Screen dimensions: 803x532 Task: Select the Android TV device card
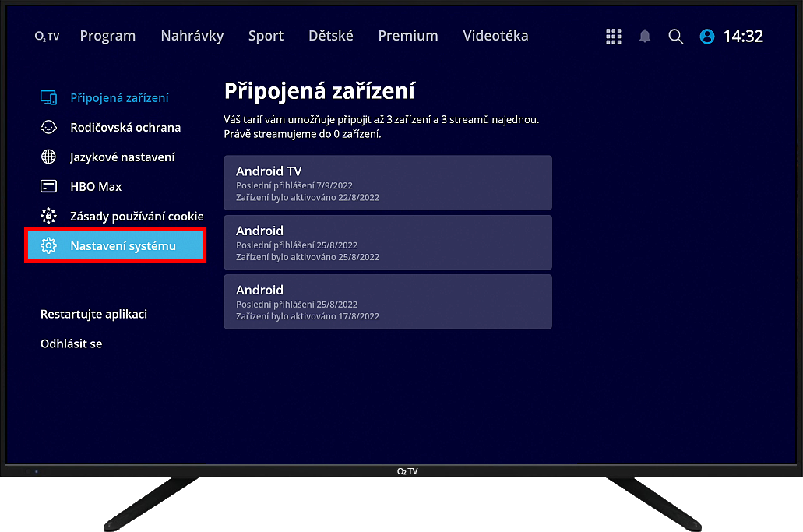point(387,183)
